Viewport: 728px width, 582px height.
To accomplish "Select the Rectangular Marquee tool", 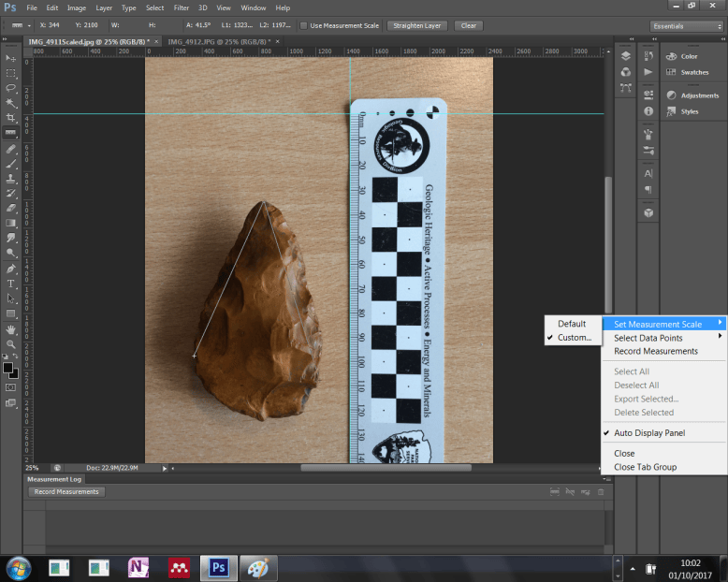I will (10, 73).
